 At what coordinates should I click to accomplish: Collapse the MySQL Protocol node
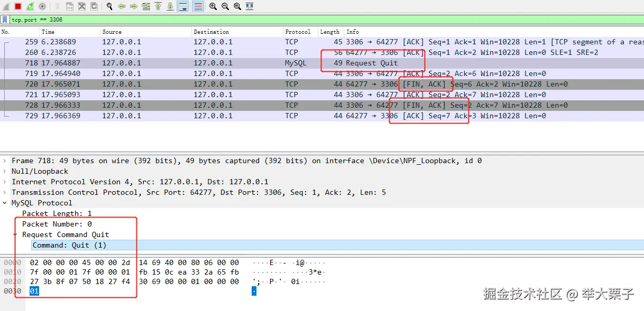(x=5, y=203)
